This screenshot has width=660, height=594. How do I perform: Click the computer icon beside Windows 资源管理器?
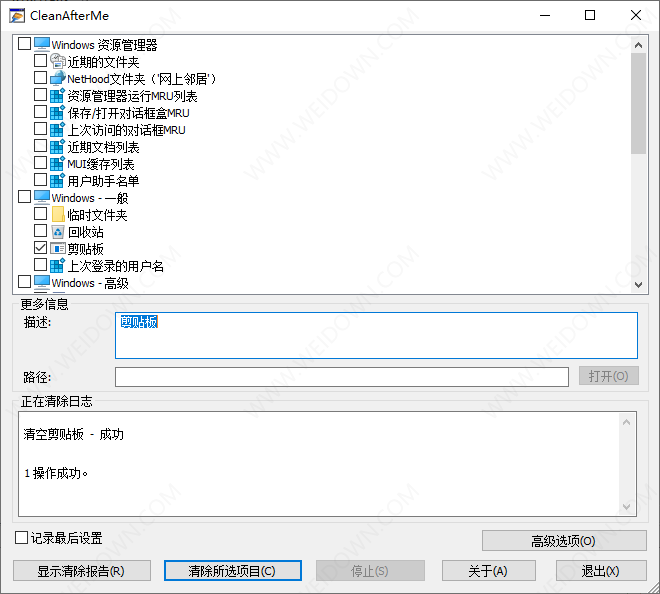[42, 44]
